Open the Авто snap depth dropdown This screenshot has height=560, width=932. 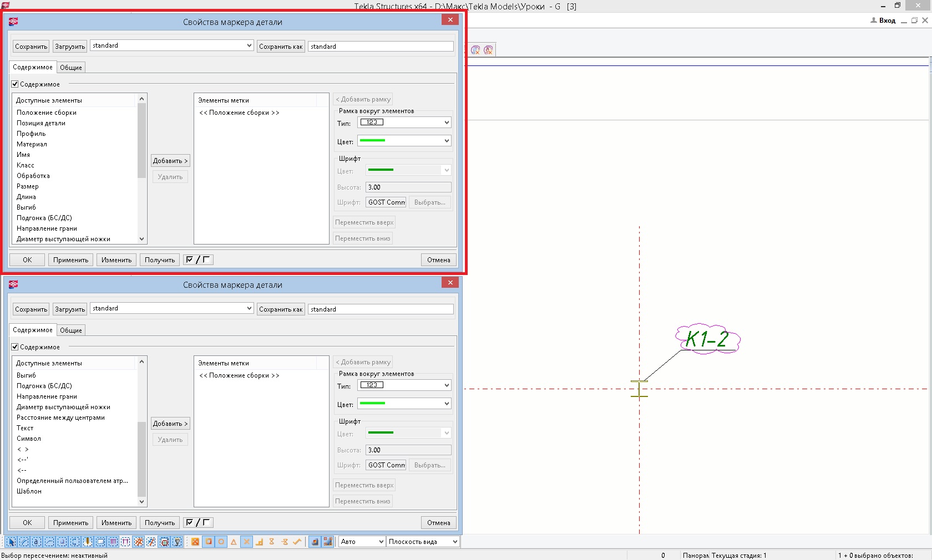tap(362, 542)
